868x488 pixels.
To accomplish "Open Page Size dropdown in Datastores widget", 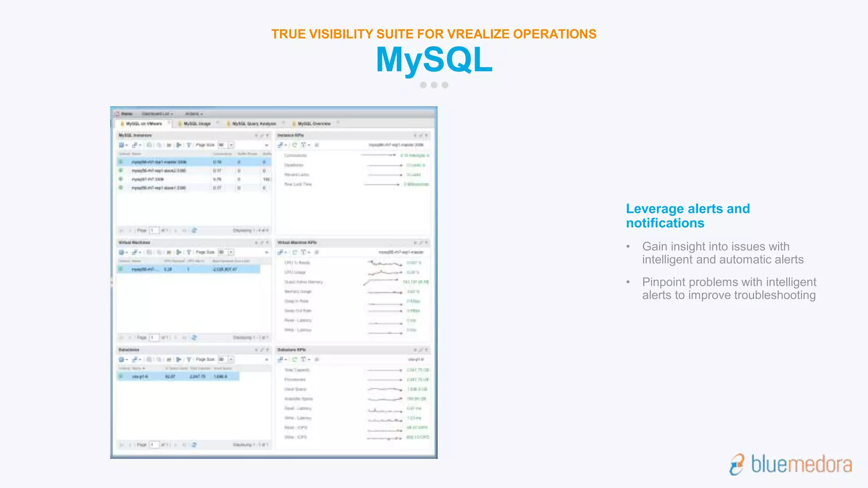I will [231, 359].
